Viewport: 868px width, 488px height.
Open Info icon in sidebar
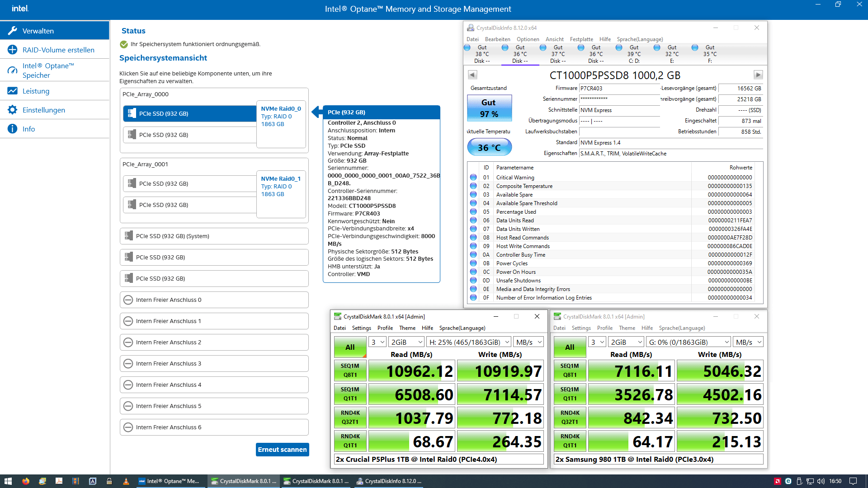click(x=13, y=129)
